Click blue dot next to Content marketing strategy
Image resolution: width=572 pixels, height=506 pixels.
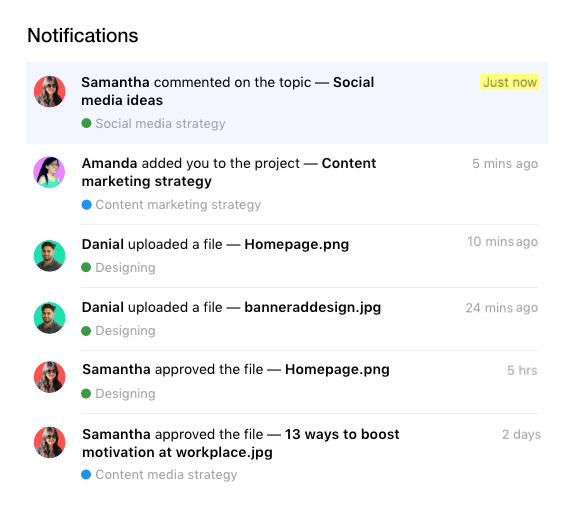point(86,205)
